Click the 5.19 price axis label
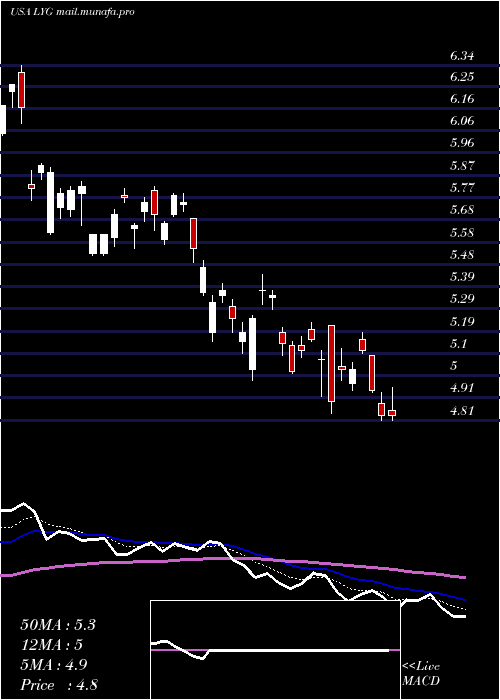 (x=462, y=321)
